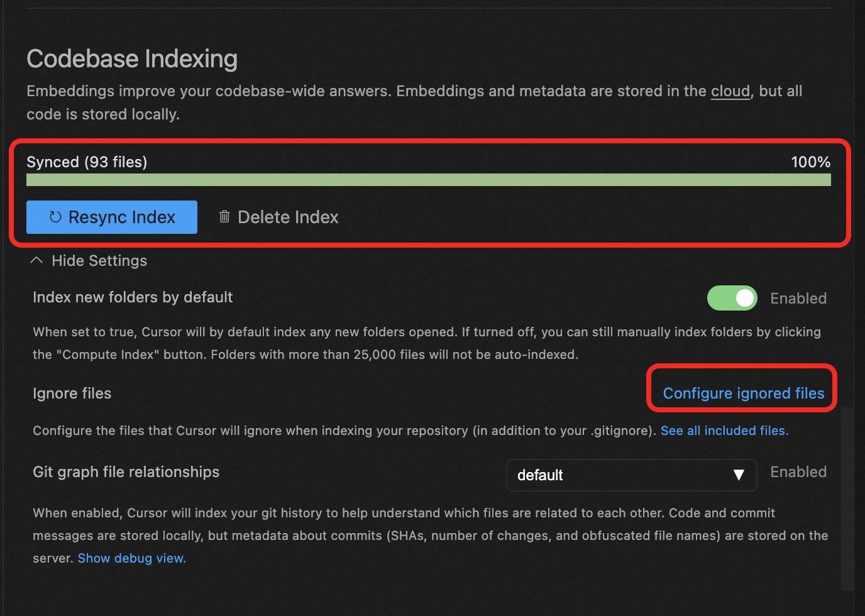Viewport: 865px width, 616px height.
Task: Open the Show debug view link
Action: (x=132, y=558)
